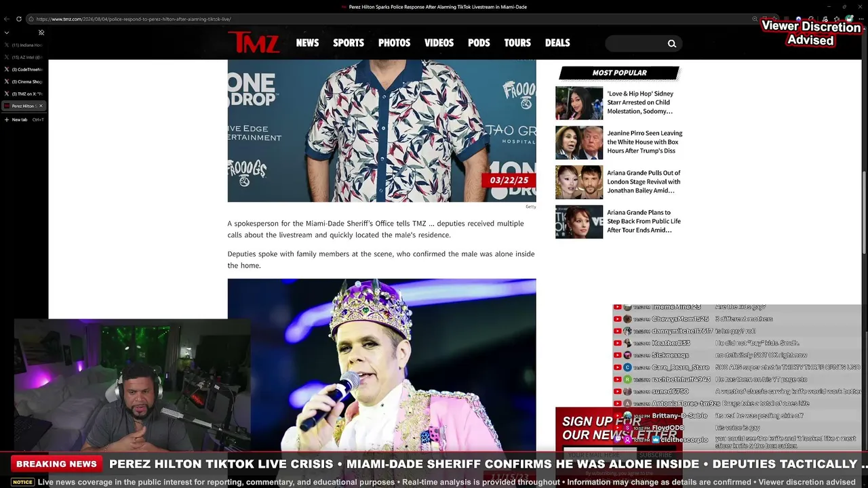Click the tmz.com address bar URL
Image resolution: width=868 pixels, height=488 pixels.
click(x=134, y=19)
